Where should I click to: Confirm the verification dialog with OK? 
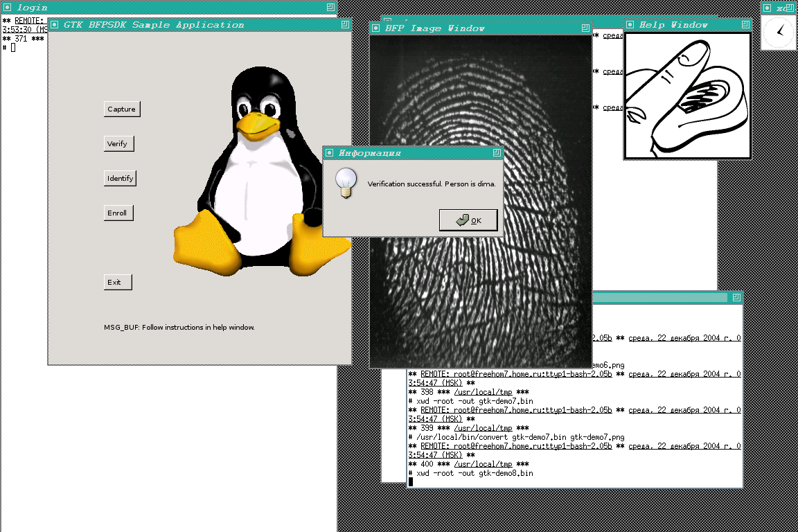tap(468, 220)
